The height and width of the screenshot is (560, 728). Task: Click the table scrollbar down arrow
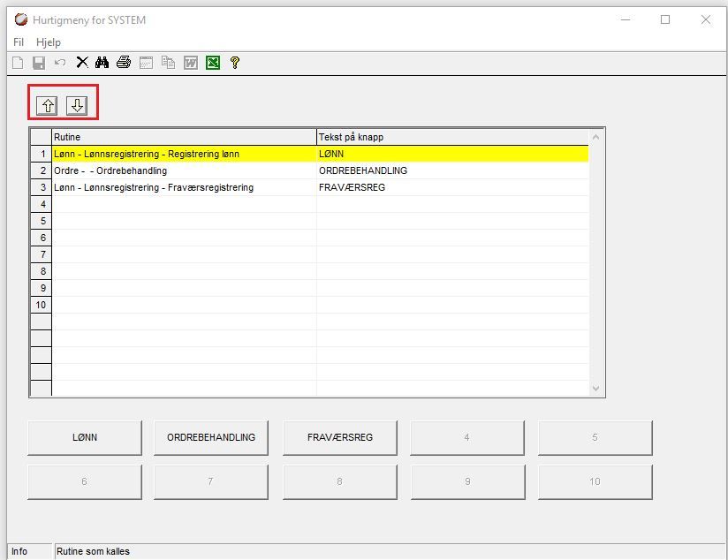coord(596,389)
